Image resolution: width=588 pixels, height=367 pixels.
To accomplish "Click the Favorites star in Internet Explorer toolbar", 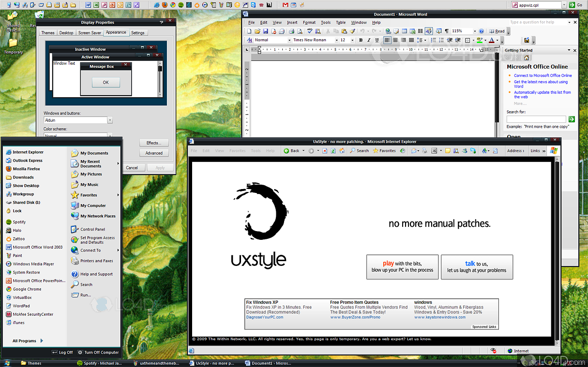I will (x=376, y=151).
